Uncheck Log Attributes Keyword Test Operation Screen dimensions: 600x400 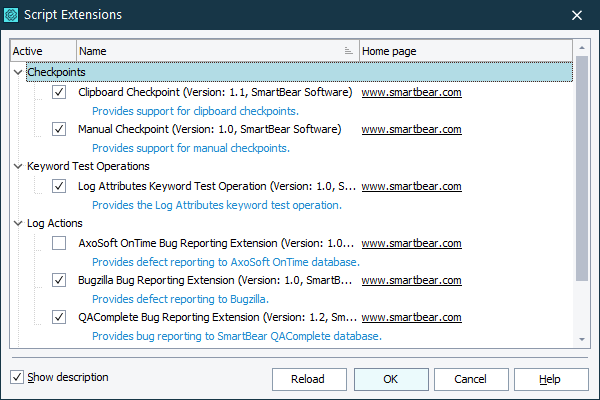click(x=59, y=186)
